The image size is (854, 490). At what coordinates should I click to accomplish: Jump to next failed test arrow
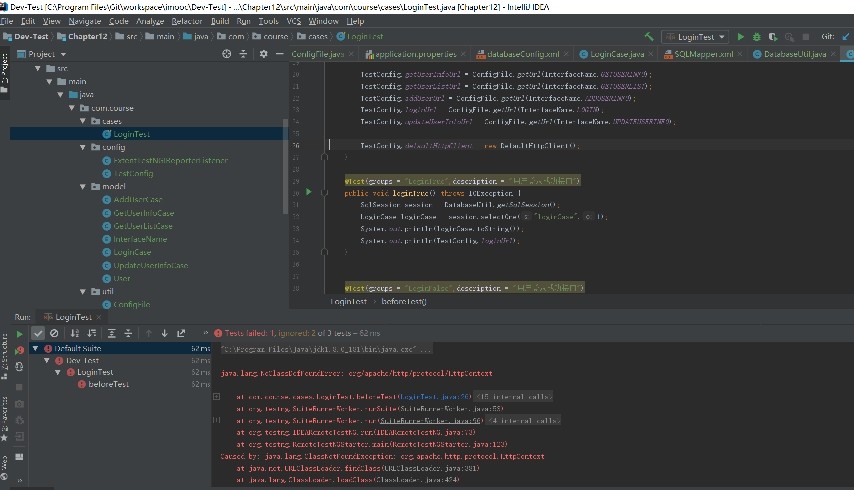[164, 333]
